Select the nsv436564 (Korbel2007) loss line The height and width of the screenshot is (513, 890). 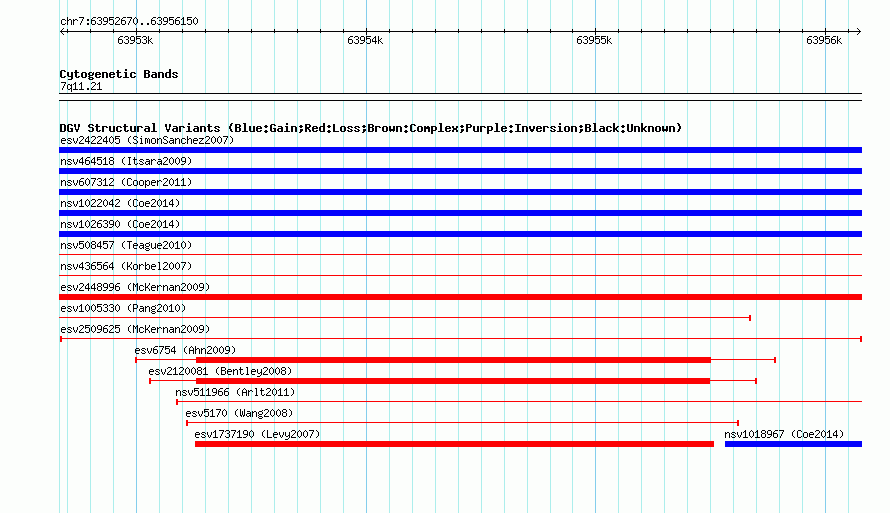pos(460,276)
